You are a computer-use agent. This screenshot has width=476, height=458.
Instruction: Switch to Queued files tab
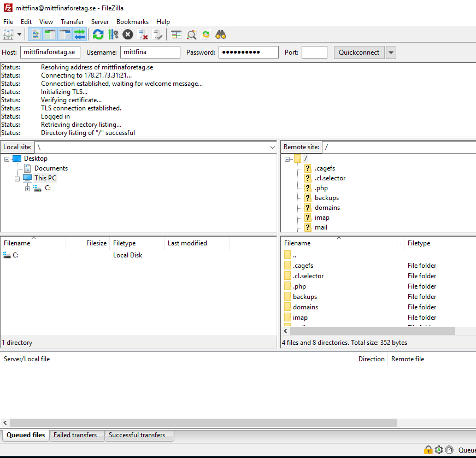click(26, 435)
